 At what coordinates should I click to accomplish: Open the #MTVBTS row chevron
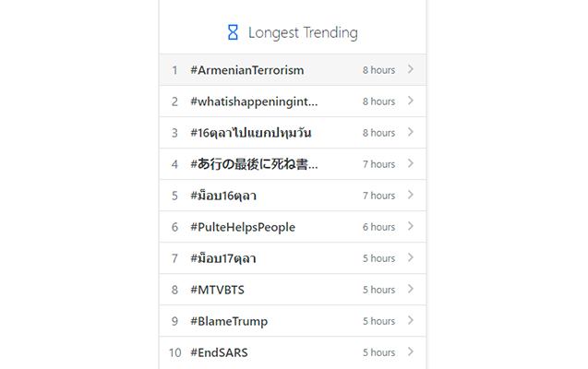point(411,289)
